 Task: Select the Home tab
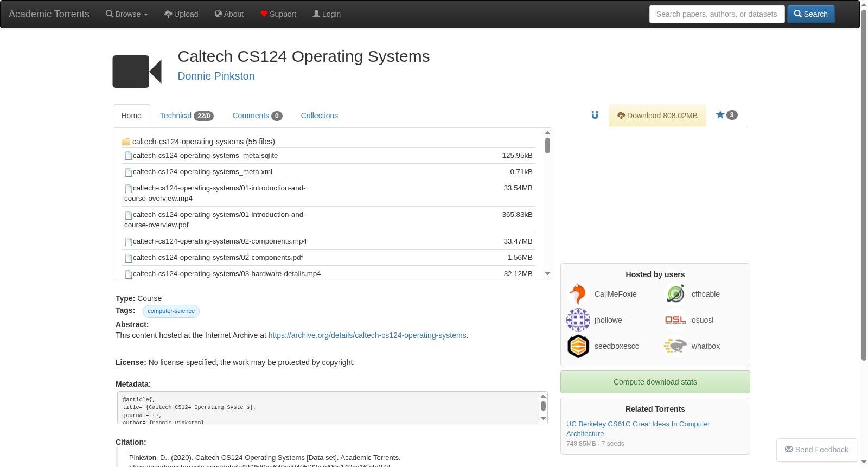pos(131,116)
